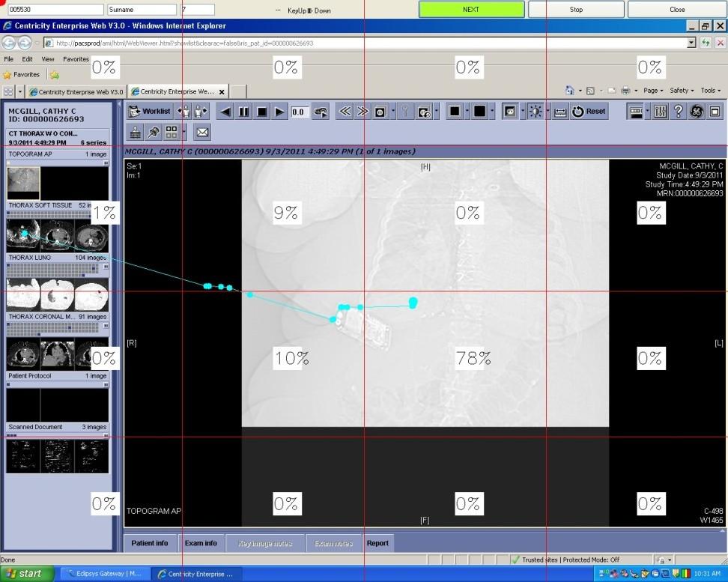728x582 pixels.
Task: Reset the image view
Action: click(x=589, y=112)
